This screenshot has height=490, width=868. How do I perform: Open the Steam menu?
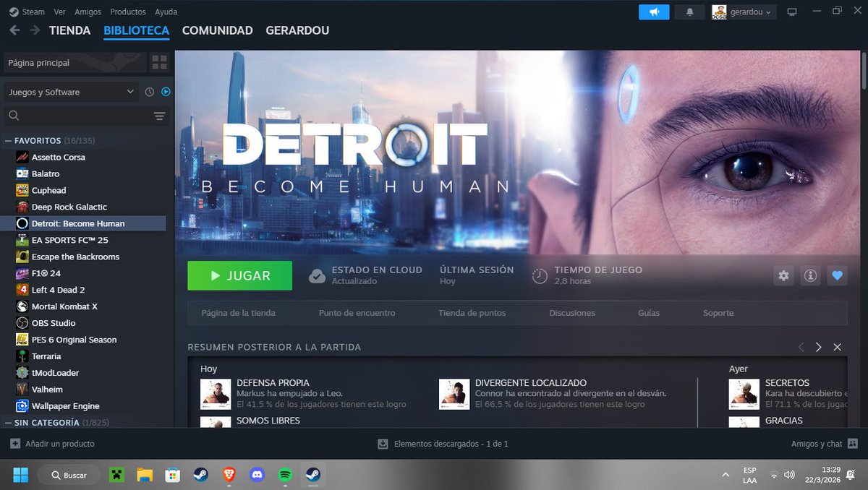[33, 12]
